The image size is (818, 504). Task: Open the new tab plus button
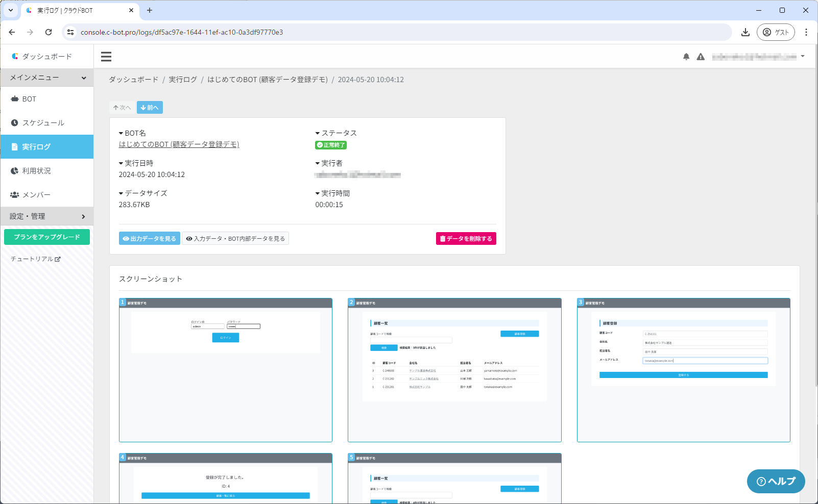(150, 10)
